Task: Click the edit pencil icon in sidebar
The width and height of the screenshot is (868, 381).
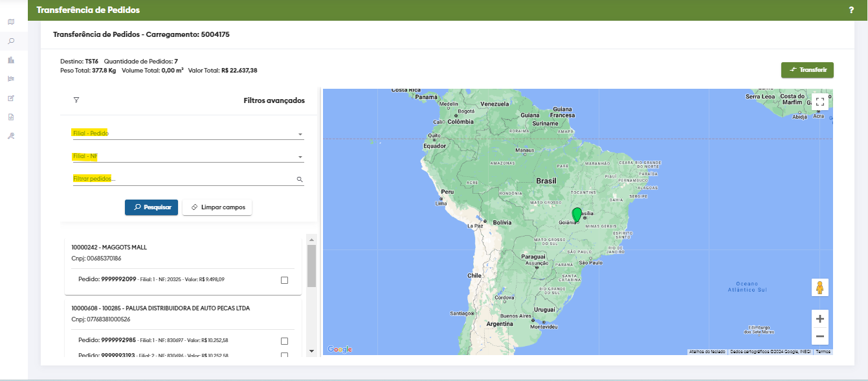Action: [11, 98]
